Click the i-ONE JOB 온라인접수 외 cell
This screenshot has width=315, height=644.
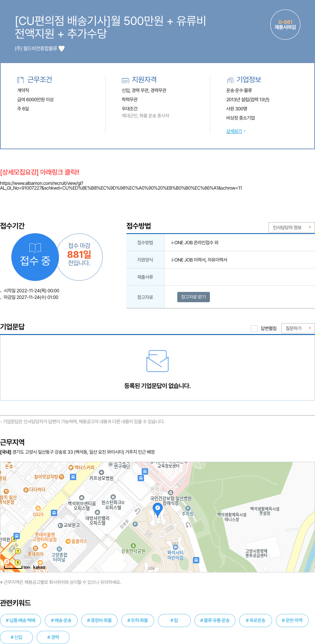[x=195, y=243]
